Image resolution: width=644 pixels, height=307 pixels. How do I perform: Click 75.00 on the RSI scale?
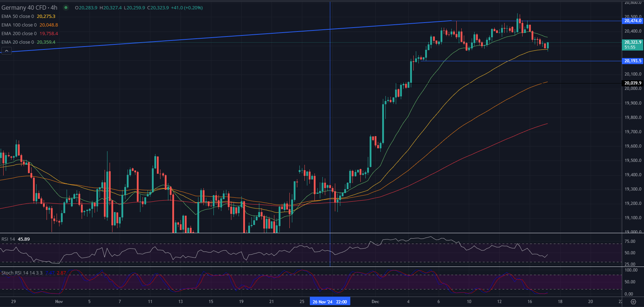coord(630,241)
